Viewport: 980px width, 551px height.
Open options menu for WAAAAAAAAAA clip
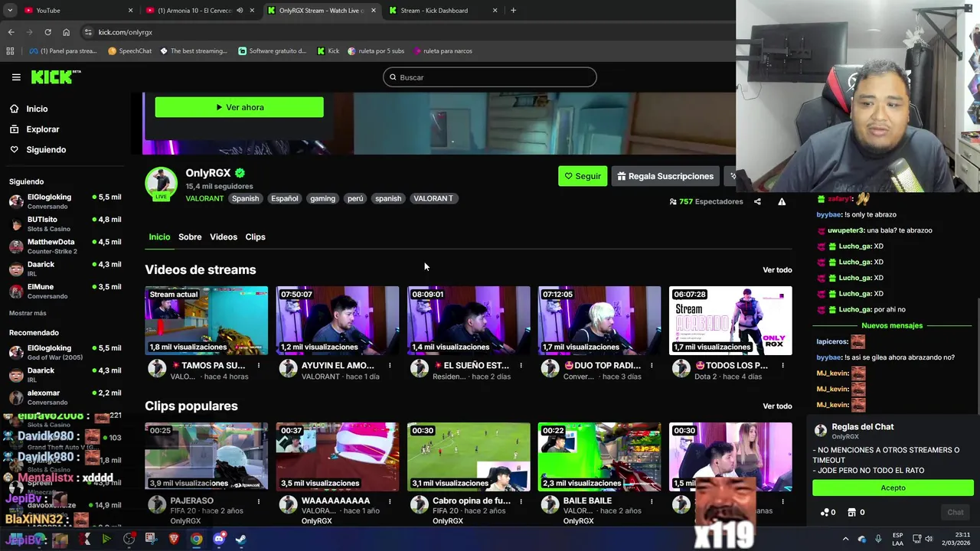point(390,502)
